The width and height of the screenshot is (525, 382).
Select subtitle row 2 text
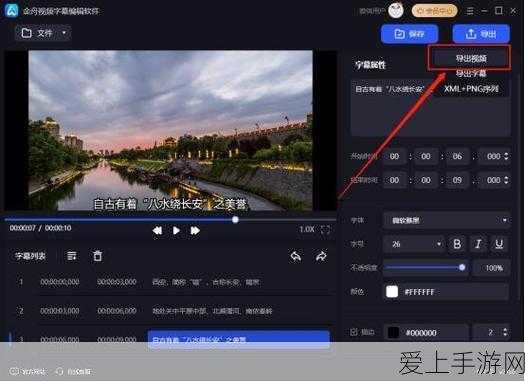pyautogui.click(x=212, y=311)
